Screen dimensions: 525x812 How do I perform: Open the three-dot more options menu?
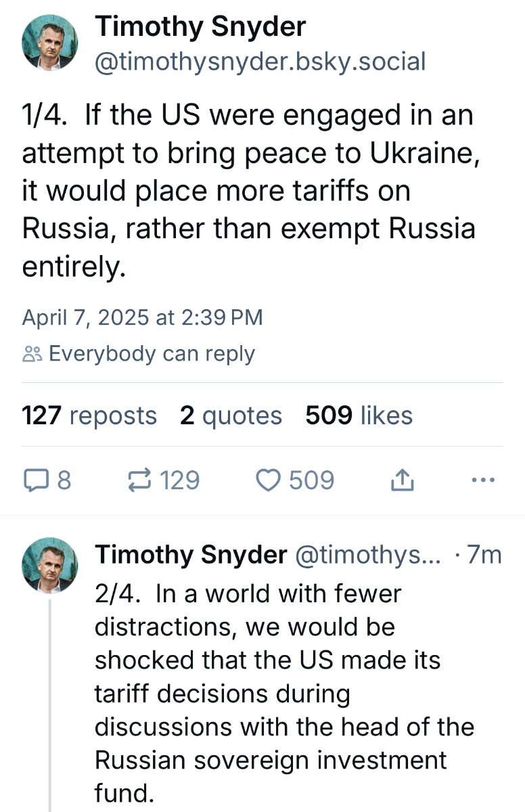point(482,480)
